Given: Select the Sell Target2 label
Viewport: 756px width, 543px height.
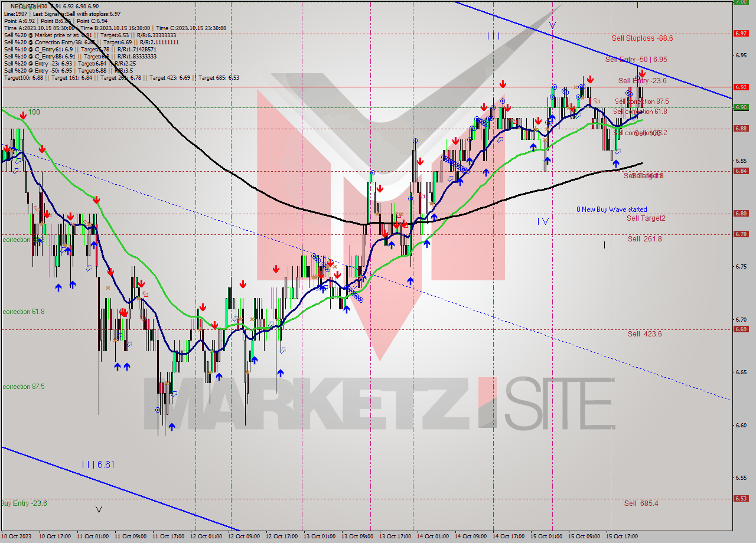Looking at the screenshot, I should [646, 218].
